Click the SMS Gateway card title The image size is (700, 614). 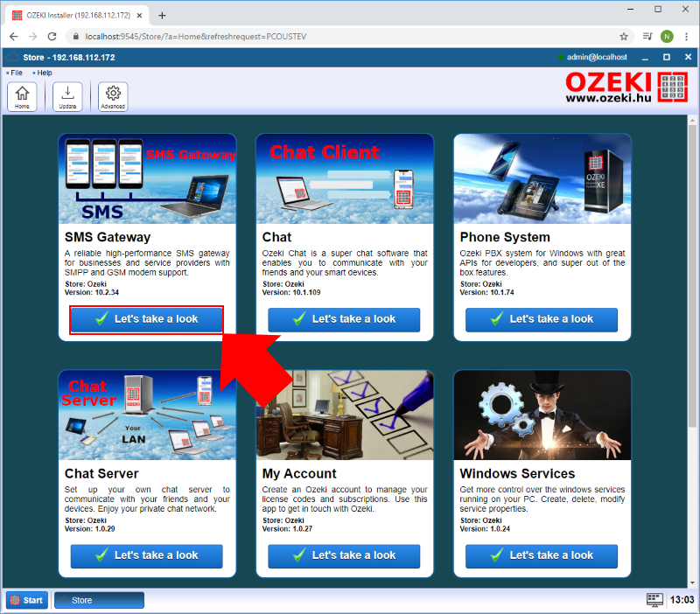click(x=108, y=237)
